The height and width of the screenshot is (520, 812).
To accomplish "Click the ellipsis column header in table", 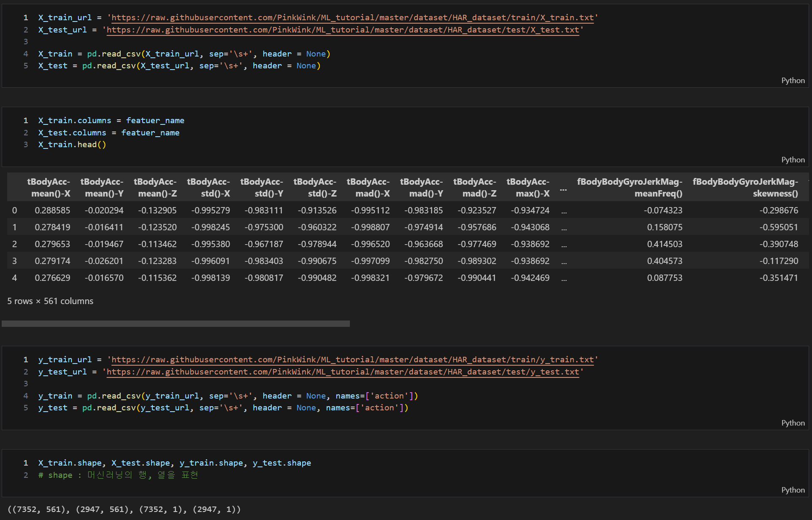I will tap(563, 190).
